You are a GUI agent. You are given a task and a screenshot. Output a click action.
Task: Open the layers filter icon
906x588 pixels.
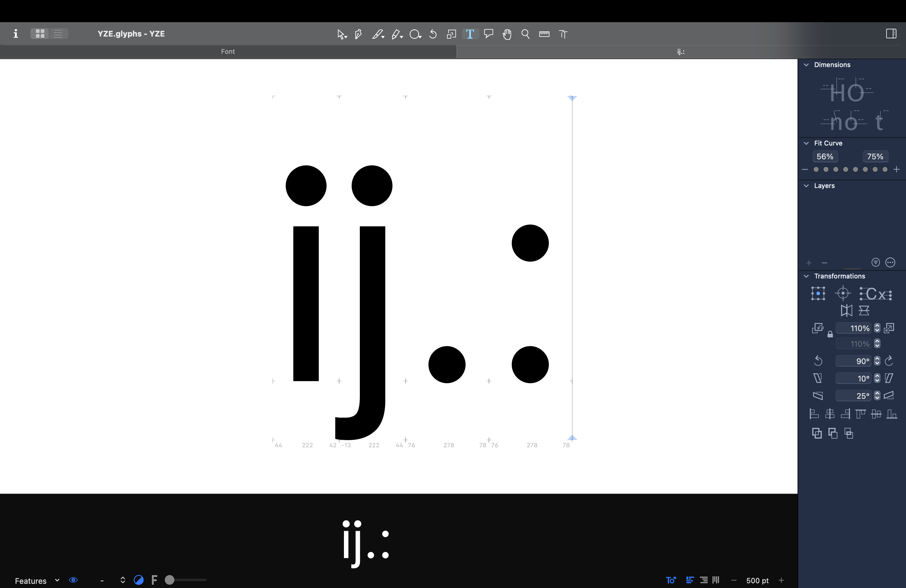pyautogui.click(x=875, y=263)
